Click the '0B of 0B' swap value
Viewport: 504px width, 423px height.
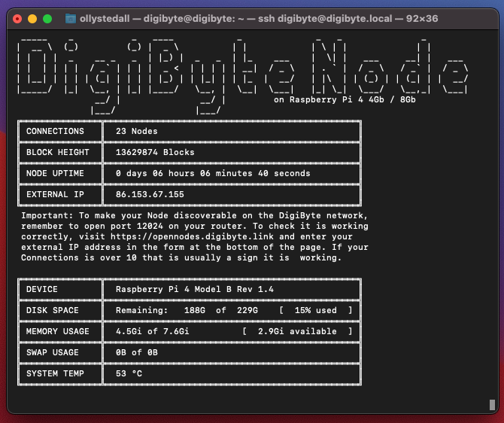137,352
